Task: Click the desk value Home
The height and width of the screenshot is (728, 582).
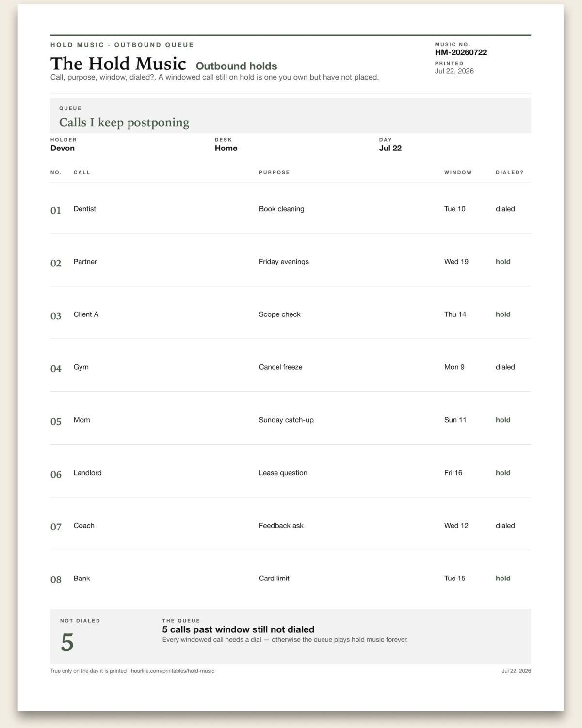Action: coord(226,148)
